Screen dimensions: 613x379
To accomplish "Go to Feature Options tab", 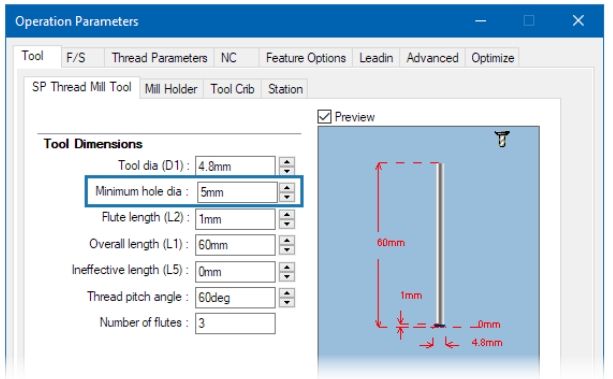I will coord(306,58).
